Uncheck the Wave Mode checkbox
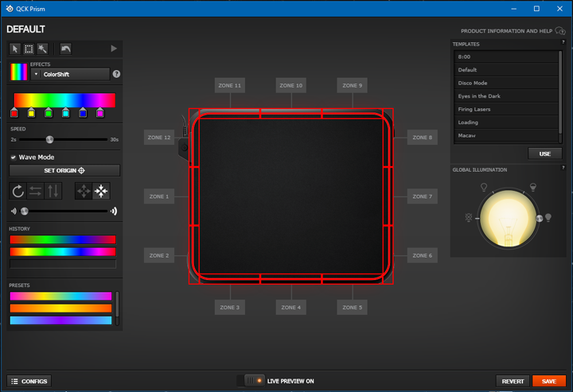 click(x=14, y=157)
